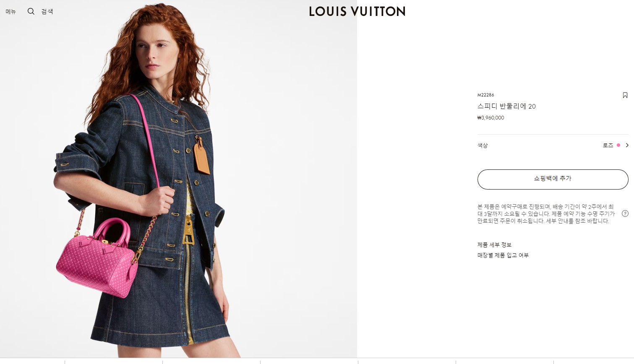Click the M22286 product code
634x364 pixels.
point(485,95)
